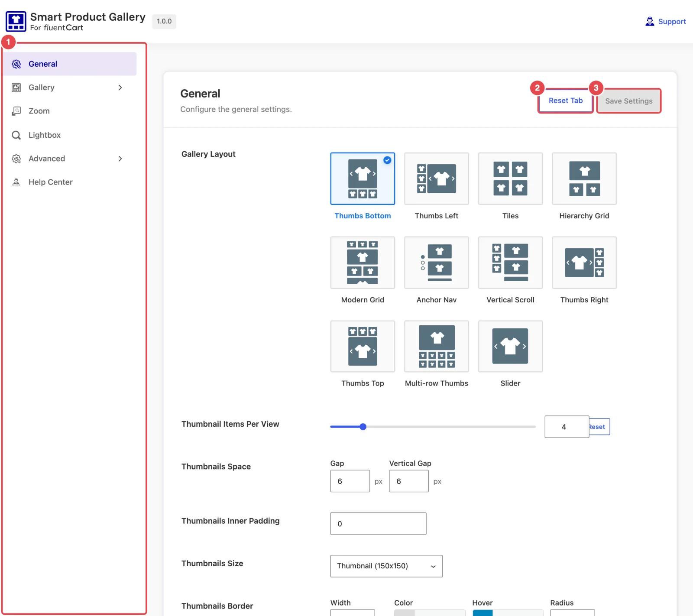This screenshot has height=616, width=693.
Task: Choose the Slider layout icon
Action: (510, 346)
